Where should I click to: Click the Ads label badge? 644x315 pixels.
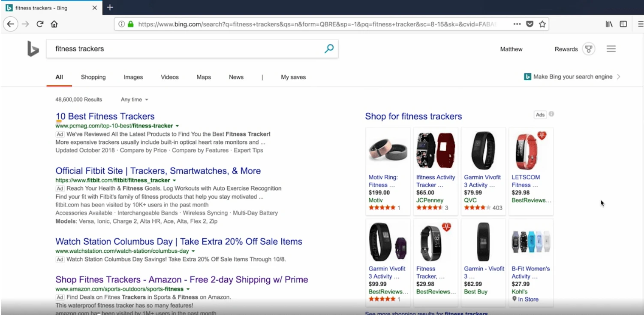click(540, 115)
